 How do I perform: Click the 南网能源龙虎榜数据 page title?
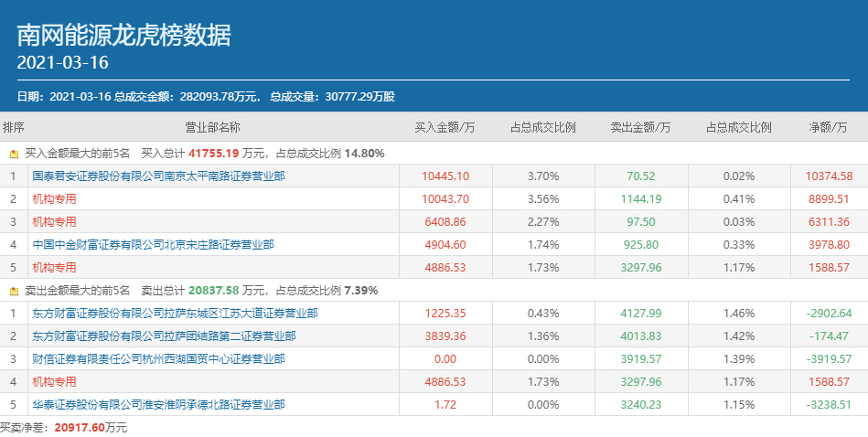tap(124, 36)
